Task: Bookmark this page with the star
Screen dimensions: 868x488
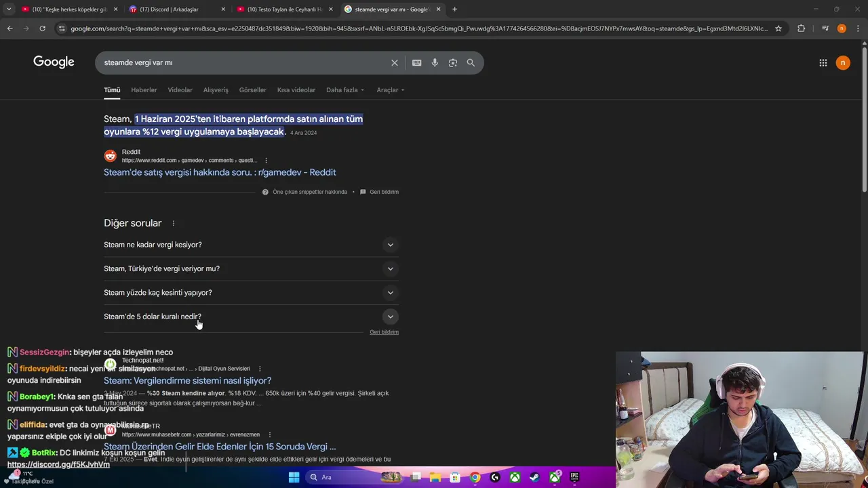Action: click(778, 28)
